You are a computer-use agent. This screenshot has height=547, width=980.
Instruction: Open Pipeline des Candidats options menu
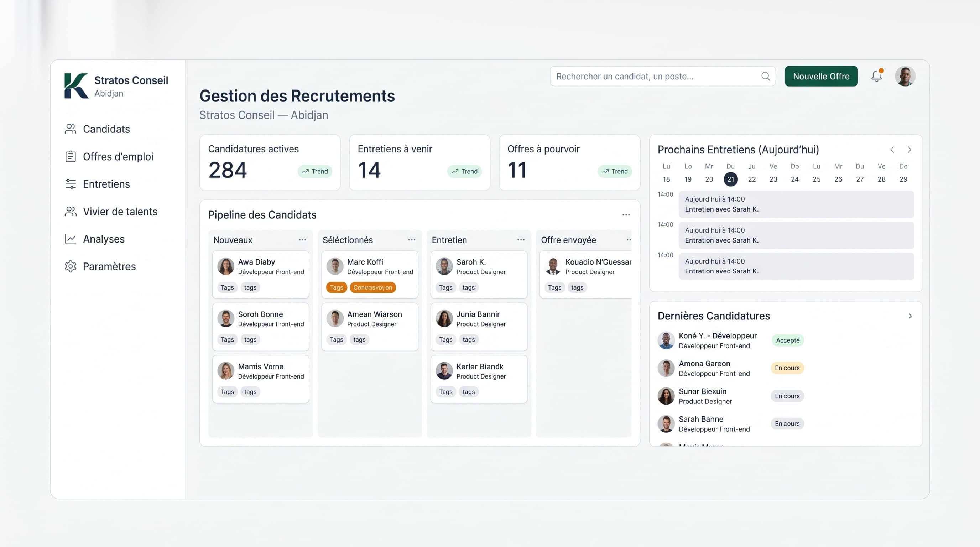click(x=626, y=215)
